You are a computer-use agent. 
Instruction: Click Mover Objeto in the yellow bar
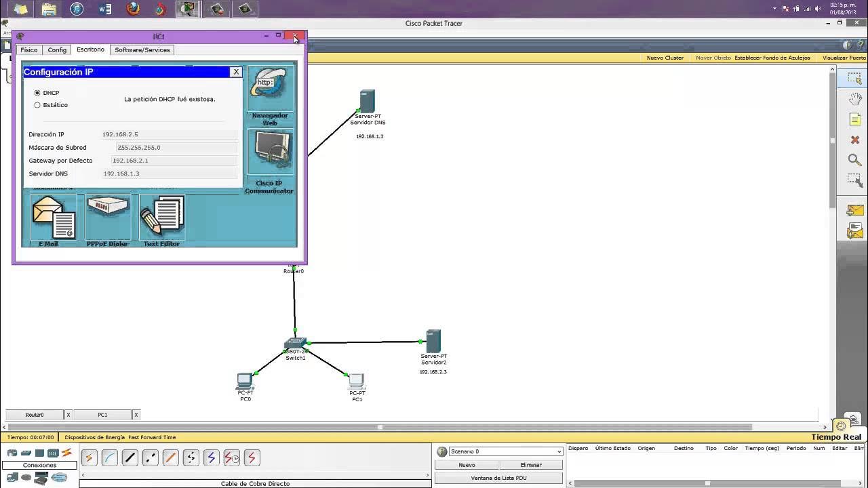point(713,58)
